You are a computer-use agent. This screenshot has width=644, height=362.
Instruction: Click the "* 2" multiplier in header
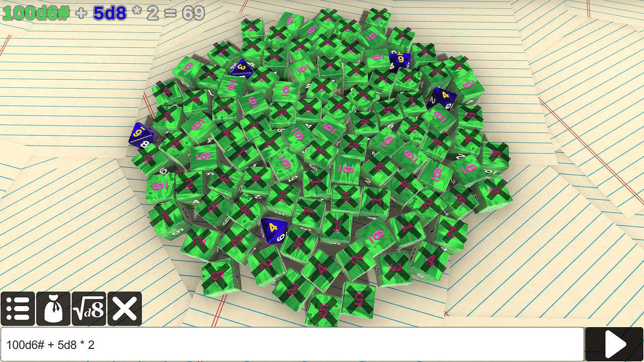[145, 13]
